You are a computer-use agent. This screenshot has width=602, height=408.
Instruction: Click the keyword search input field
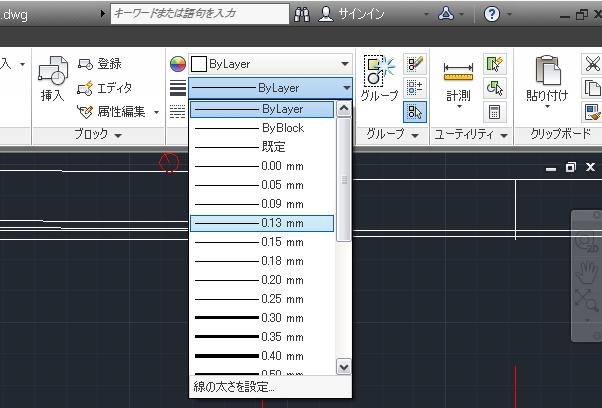(200, 14)
